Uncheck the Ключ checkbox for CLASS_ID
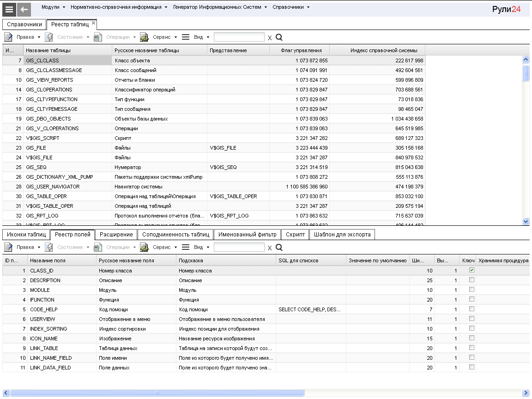The height and width of the screenshot is (399, 532). coord(472,270)
